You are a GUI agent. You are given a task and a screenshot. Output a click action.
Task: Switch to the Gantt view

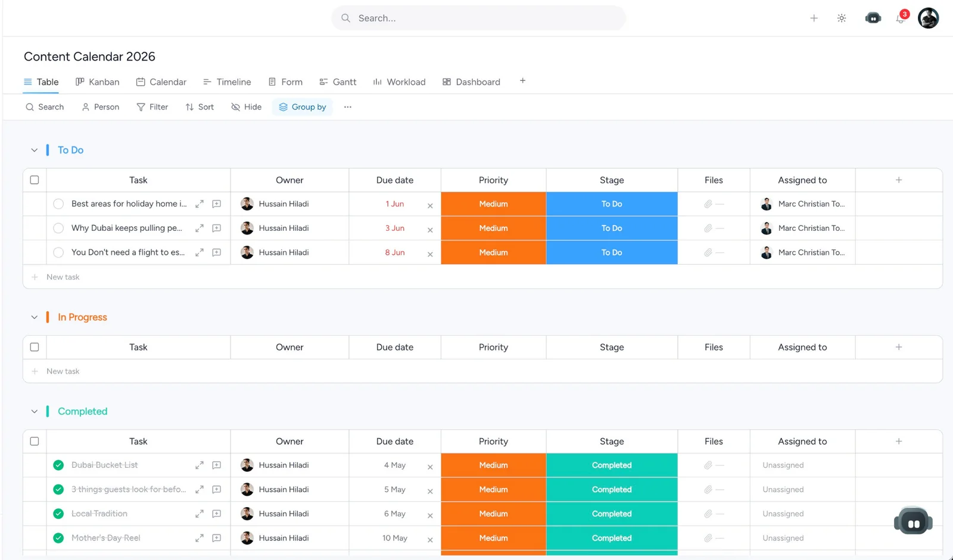pyautogui.click(x=338, y=82)
